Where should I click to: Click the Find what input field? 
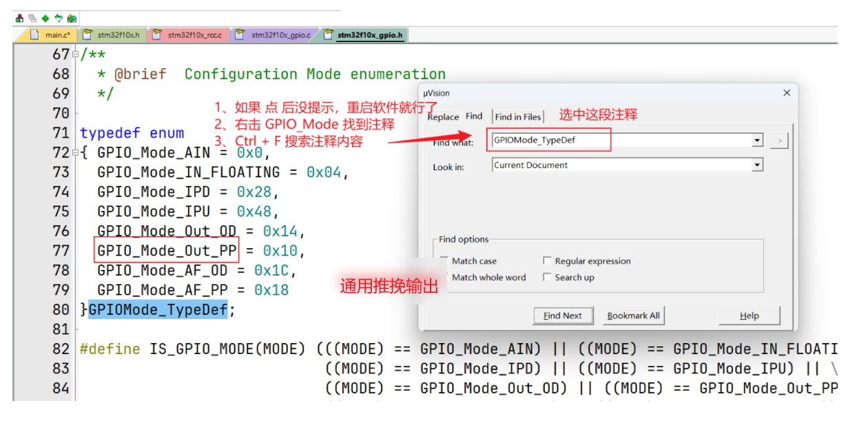[x=621, y=141]
